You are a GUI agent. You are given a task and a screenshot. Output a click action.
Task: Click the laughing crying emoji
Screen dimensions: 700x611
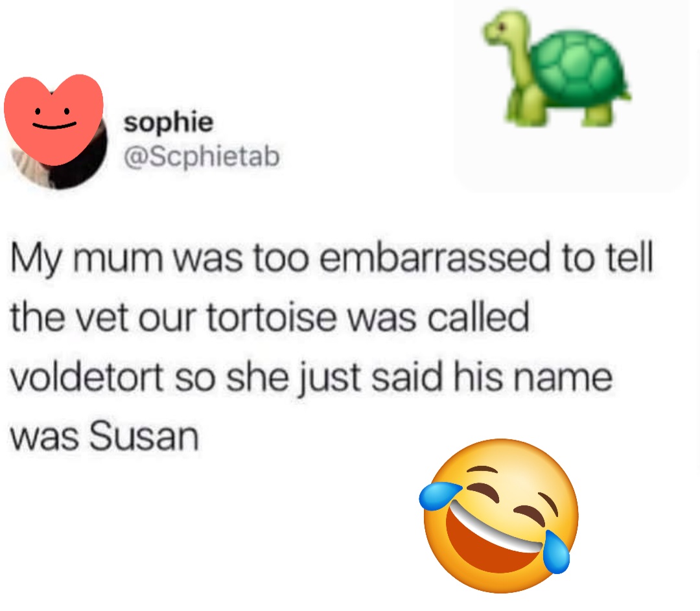pyautogui.click(x=498, y=516)
